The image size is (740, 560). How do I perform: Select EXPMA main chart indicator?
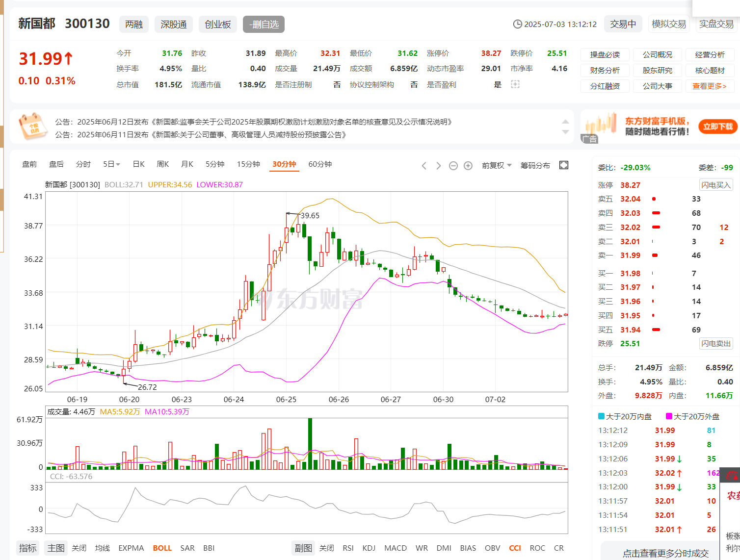pyautogui.click(x=131, y=548)
